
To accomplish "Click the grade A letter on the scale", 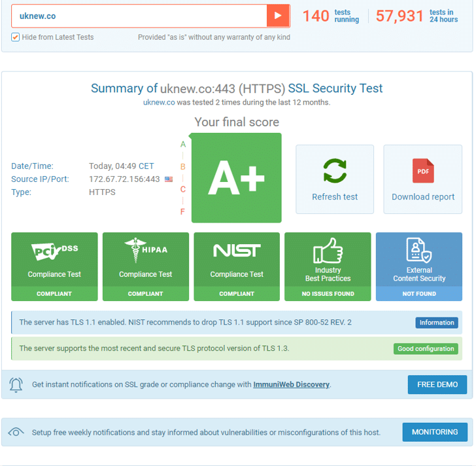I will click(183, 144).
